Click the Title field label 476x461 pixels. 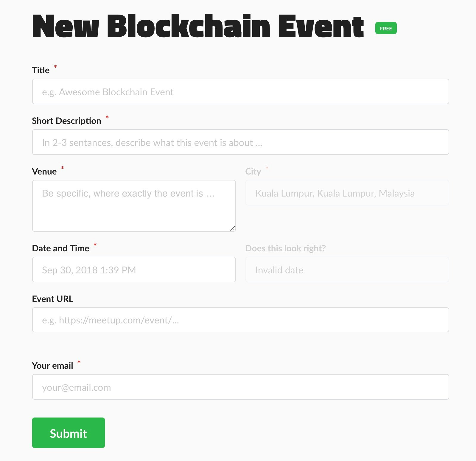tap(41, 70)
